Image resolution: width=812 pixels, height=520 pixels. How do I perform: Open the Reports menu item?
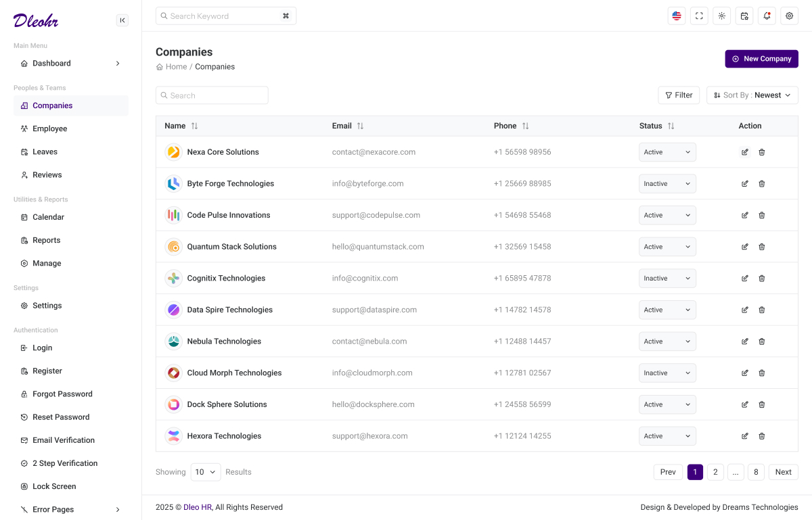pyautogui.click(x=47, y=240)
